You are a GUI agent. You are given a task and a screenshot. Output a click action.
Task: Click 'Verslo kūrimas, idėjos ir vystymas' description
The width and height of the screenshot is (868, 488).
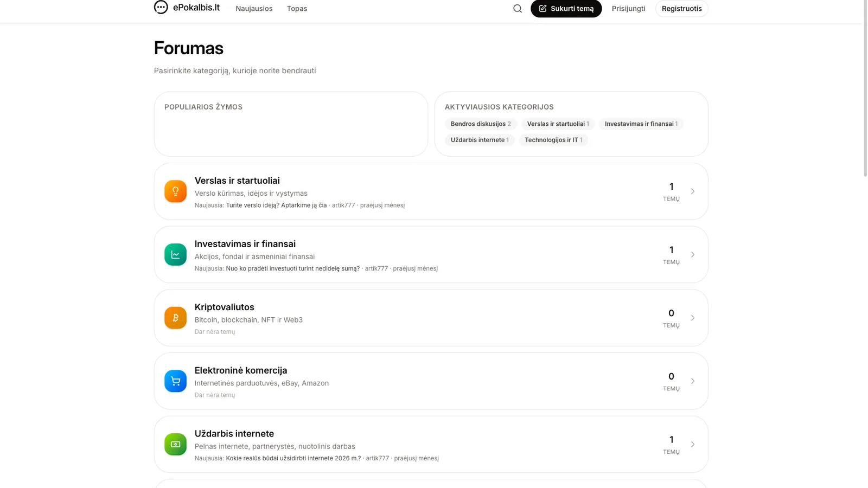[251, 194]
